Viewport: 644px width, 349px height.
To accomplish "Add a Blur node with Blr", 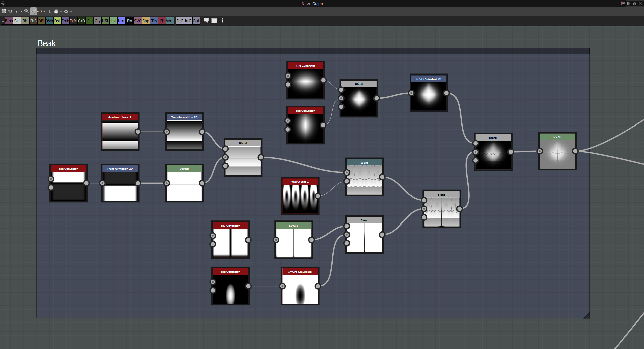I will 25,21.
